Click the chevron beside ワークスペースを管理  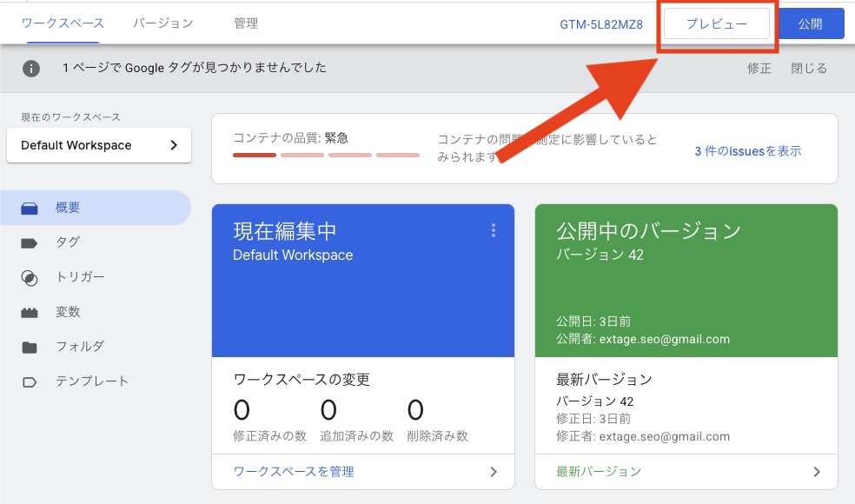494,472
